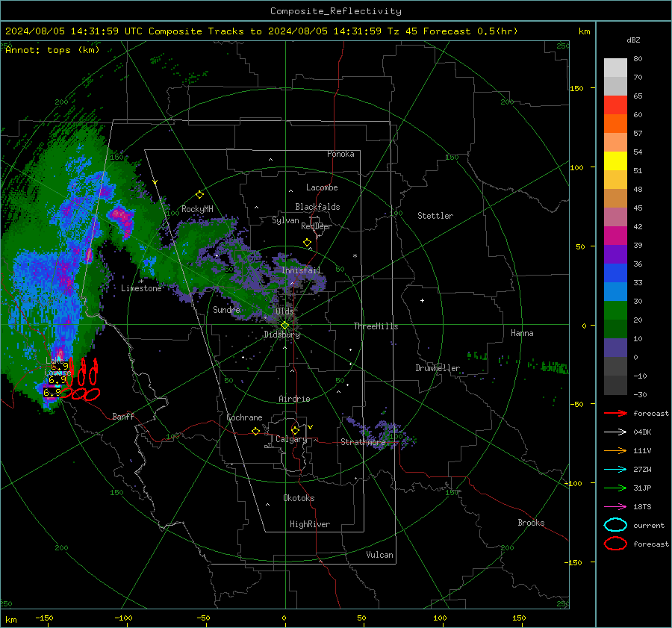Viewport: 672px width, 628px height.
Task: Click the white plus marker west of Hanna
Action: [422, 300]
